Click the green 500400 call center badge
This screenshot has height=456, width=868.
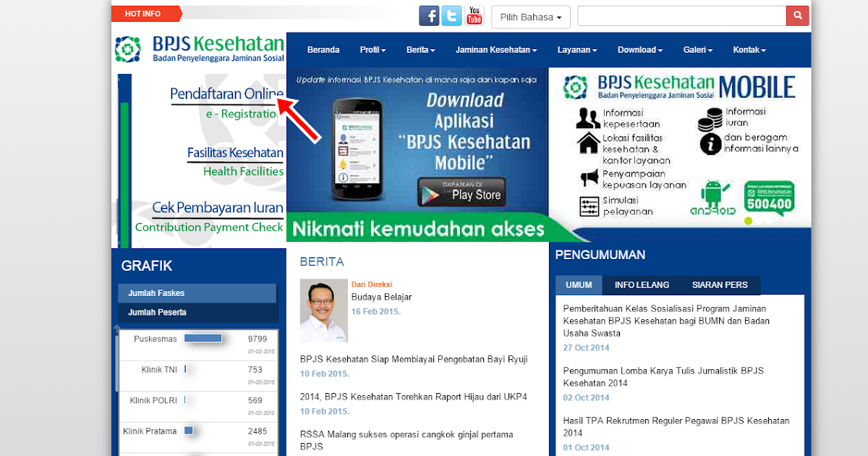tap(770, 198)
